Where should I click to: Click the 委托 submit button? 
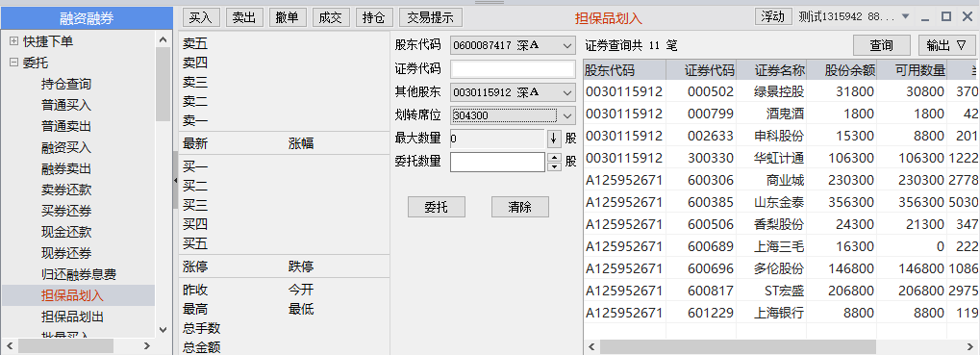point(437,207)
